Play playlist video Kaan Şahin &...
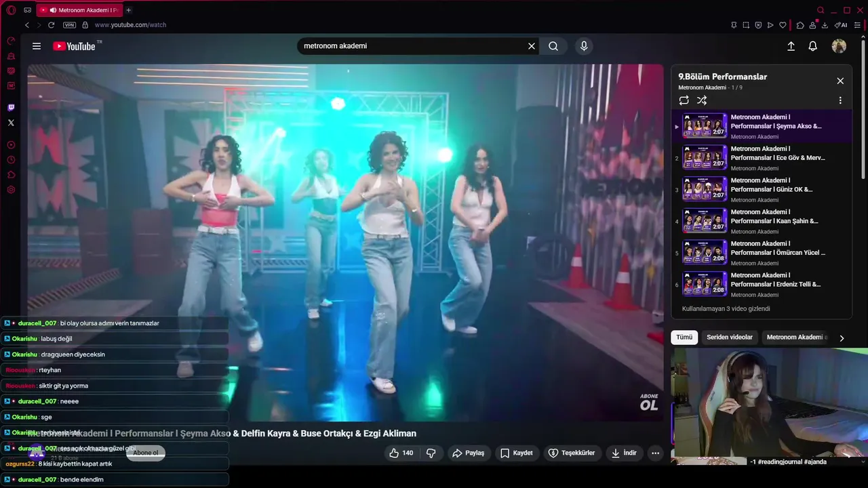Screen dimensions: 868x488 tap(762, 222)
